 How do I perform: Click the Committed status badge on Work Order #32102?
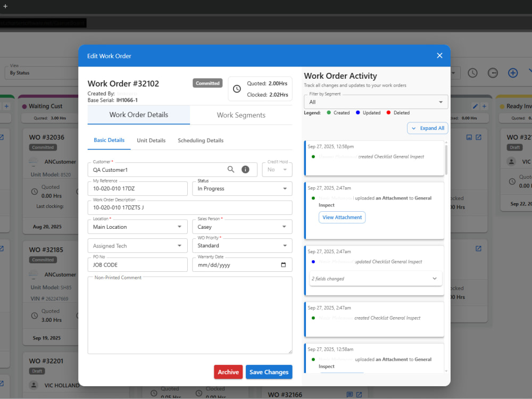point(207,83)
